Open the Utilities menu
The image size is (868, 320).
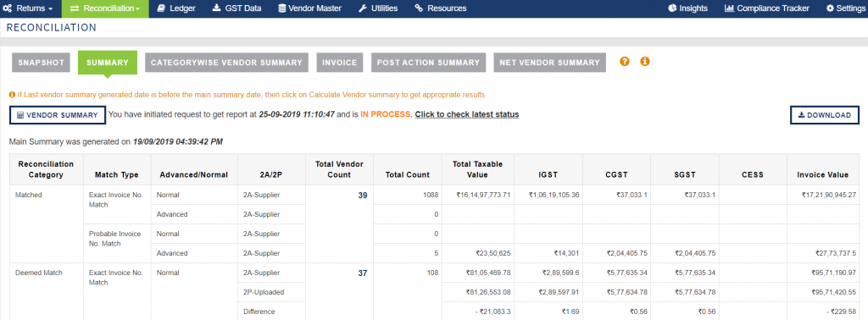[x=378, y=8]
